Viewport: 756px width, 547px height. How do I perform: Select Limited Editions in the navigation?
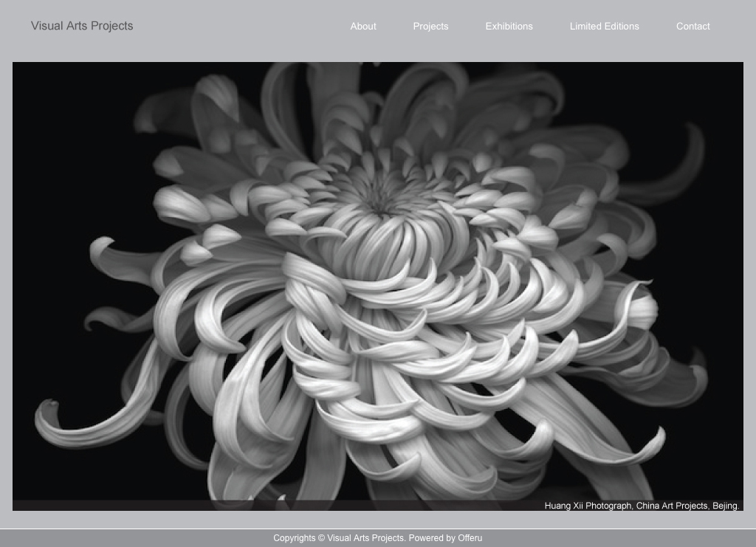point(604,27)
